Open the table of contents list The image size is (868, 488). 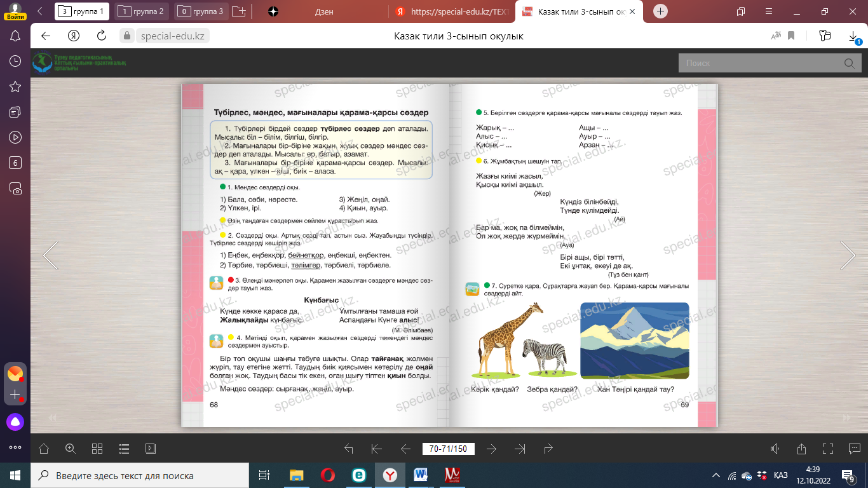(124, 449)
